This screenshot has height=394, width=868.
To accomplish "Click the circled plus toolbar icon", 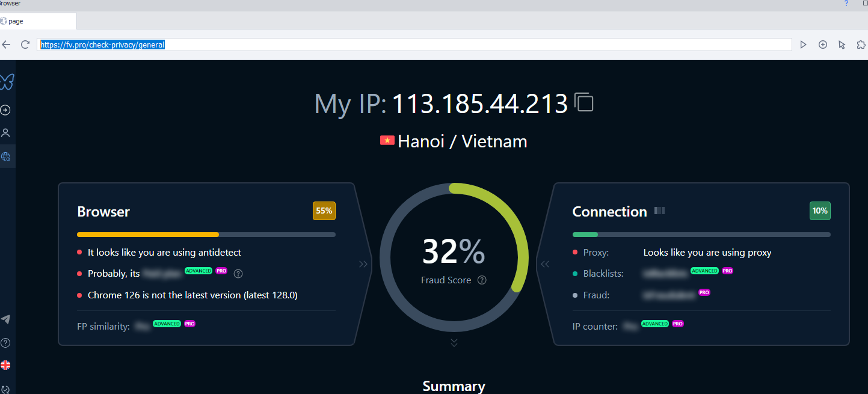I will tap(823, 45).
